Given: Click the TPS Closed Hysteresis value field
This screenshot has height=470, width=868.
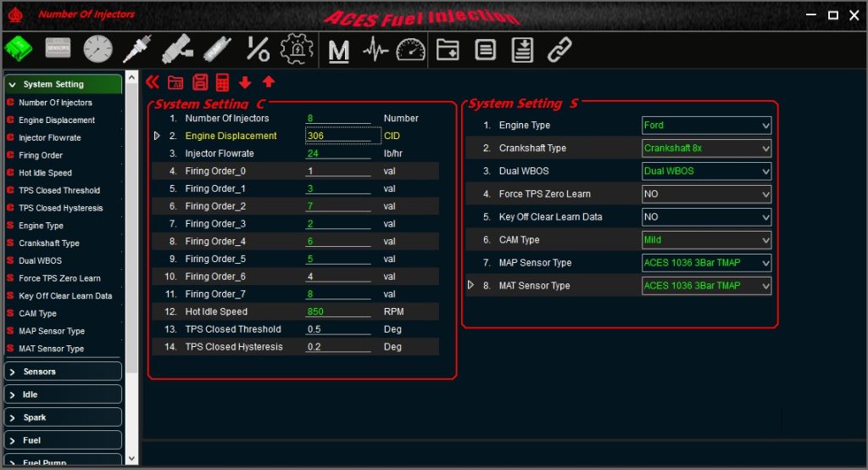Looking at the screenshot, I should pos(338,347).
